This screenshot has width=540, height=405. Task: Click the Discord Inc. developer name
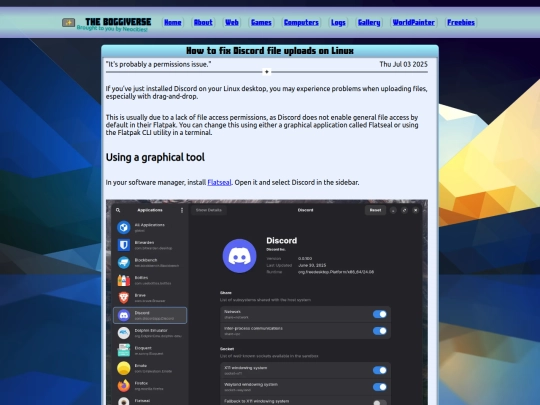(x=276, y=249)
